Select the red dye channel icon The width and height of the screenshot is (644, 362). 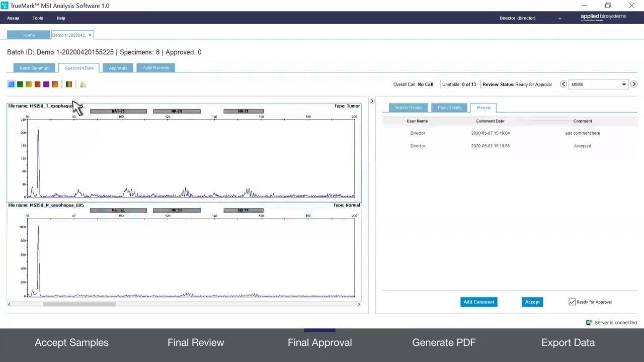click(37, 84)
